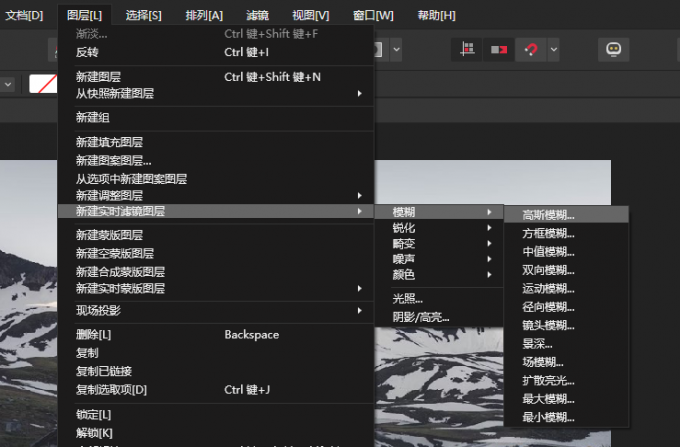Open the dropdown arrow beside the square toolbar icon
680x447 pixels.
pyautogui.click(x=396, y=49)
